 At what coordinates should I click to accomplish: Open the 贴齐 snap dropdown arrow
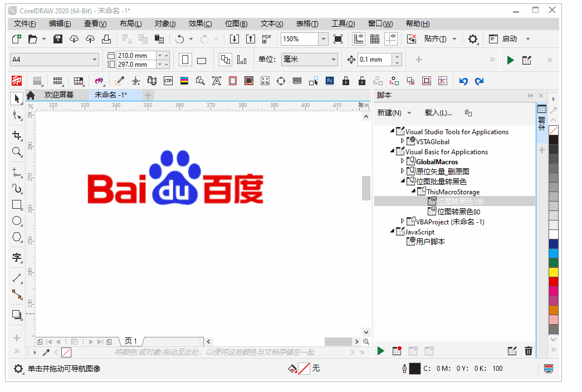pyautogui.click(x=454, y=39)
